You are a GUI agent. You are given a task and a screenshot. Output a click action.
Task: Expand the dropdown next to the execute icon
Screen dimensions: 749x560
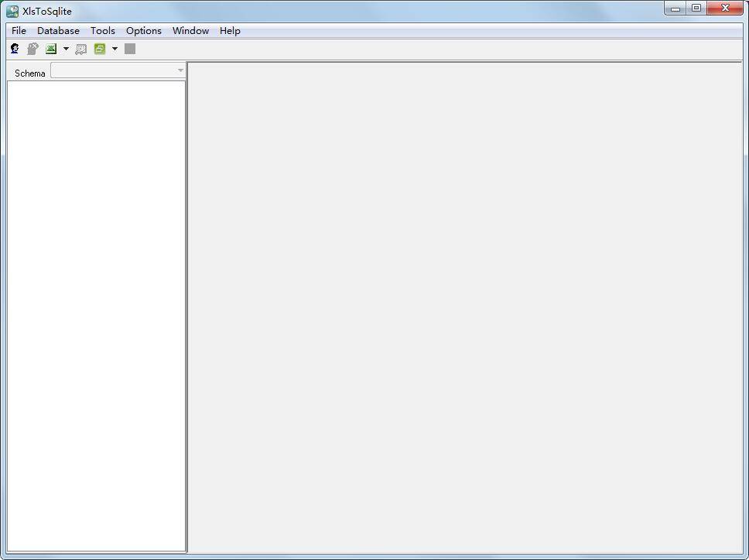click(x=115, y=48)
